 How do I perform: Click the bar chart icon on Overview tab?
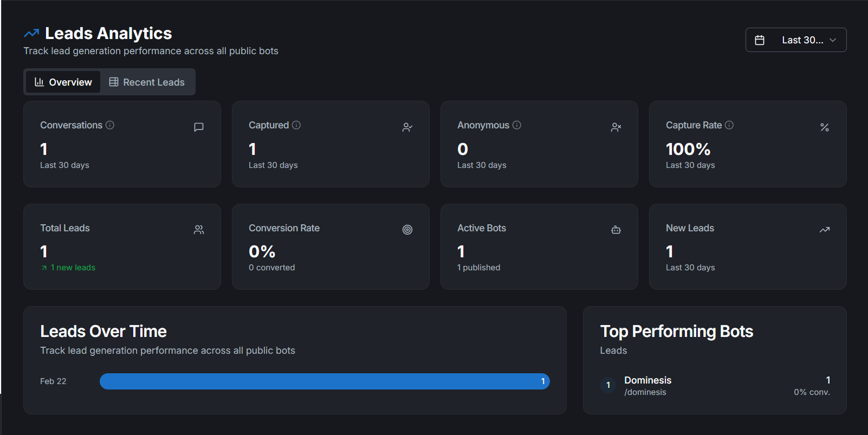point(39,82)
